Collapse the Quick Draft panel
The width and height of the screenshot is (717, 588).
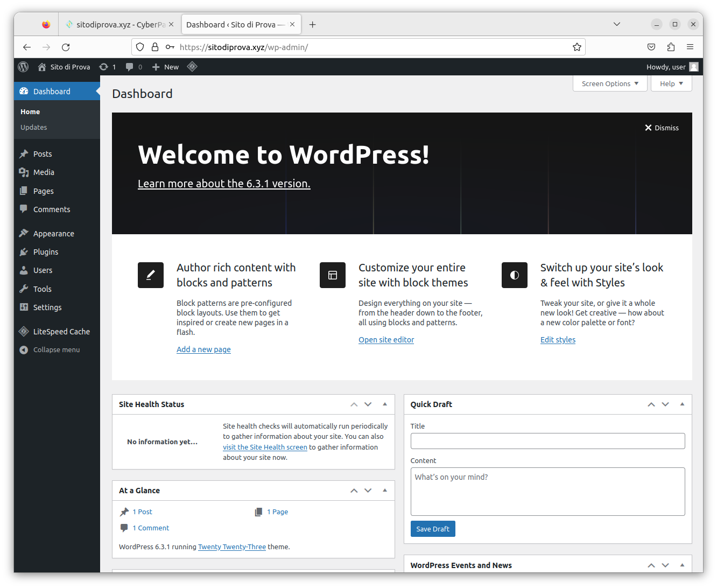click(x=682, y=404)
